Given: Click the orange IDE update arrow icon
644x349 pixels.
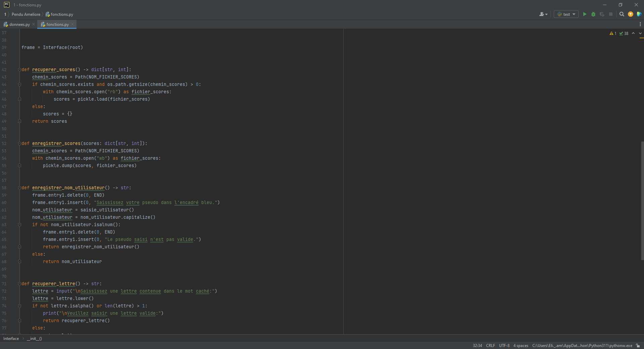Looking at the screenshot, I should pos(631,14).
